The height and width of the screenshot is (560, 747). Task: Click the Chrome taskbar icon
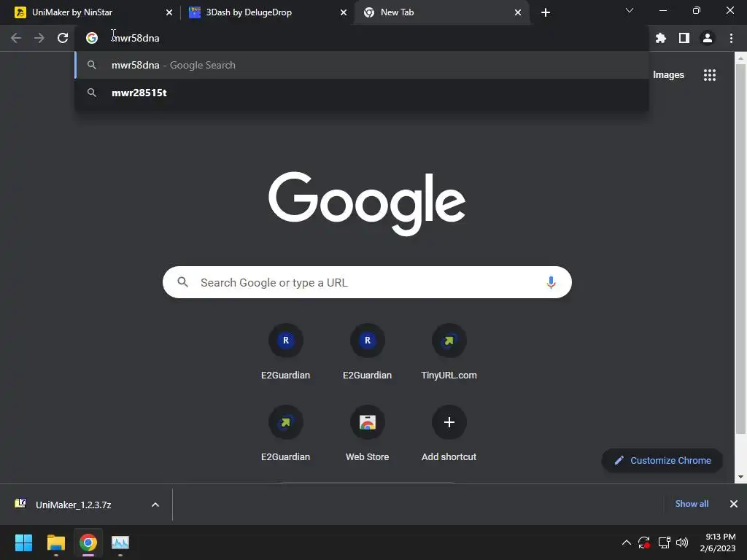click(x=88, y=542)
